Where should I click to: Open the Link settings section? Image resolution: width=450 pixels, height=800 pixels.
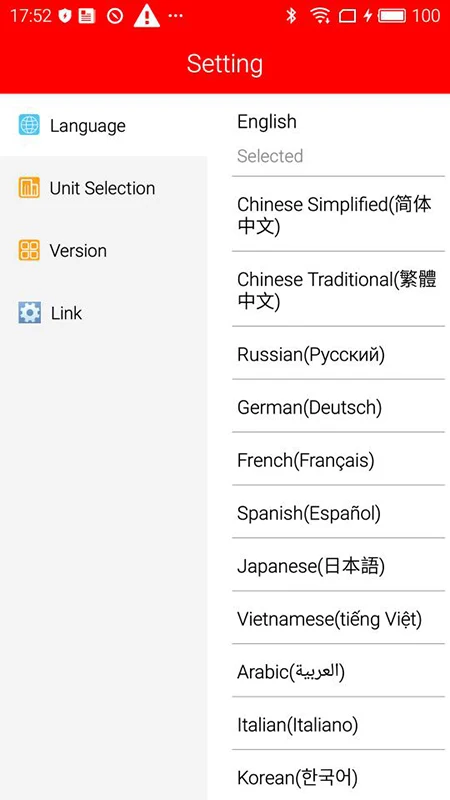pyautogui.click(x=104, y=312)
